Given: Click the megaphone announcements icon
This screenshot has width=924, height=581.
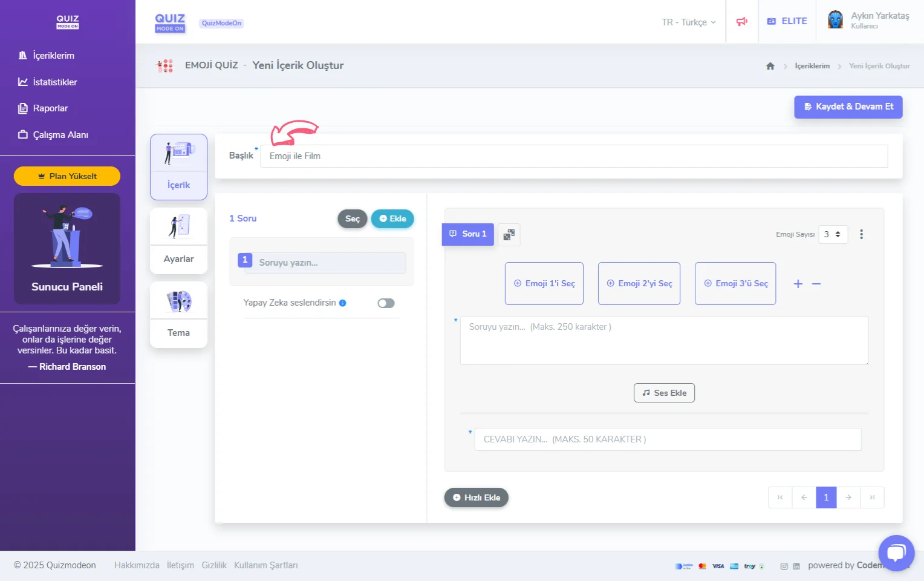Looking at the screenshot, I should [741, 22].
